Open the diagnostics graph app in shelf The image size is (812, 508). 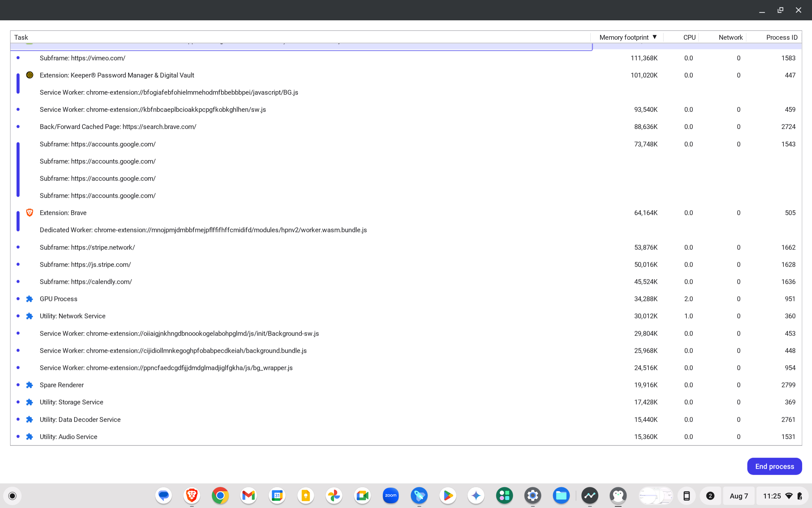coord(590,496)
